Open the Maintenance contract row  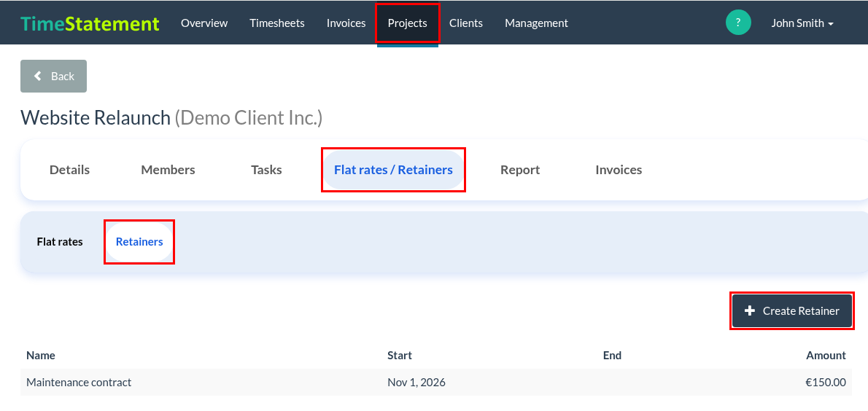pyautogui.click(x=436, y=383)
